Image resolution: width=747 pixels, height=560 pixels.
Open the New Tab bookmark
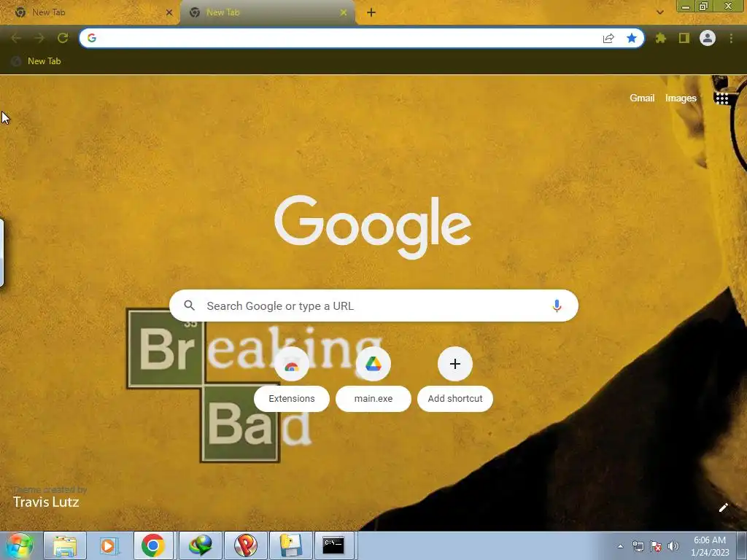(36, 61)
